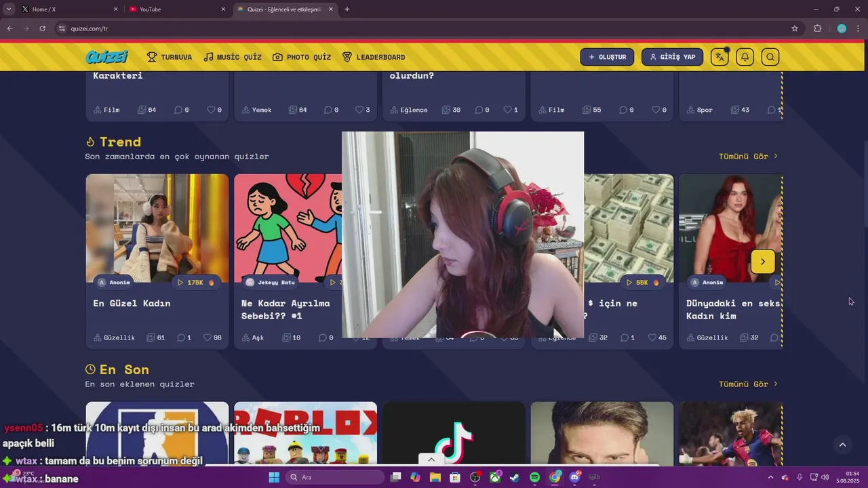Open the Counter-Strike logo quiz thumbnail
This screenshot has height=488, width=868.
pyautogui.click(x=157, y=434)
